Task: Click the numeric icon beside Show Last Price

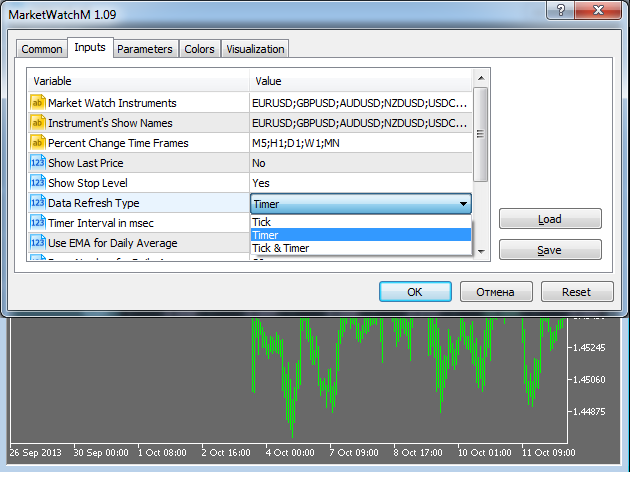Action: click(38, 163)
